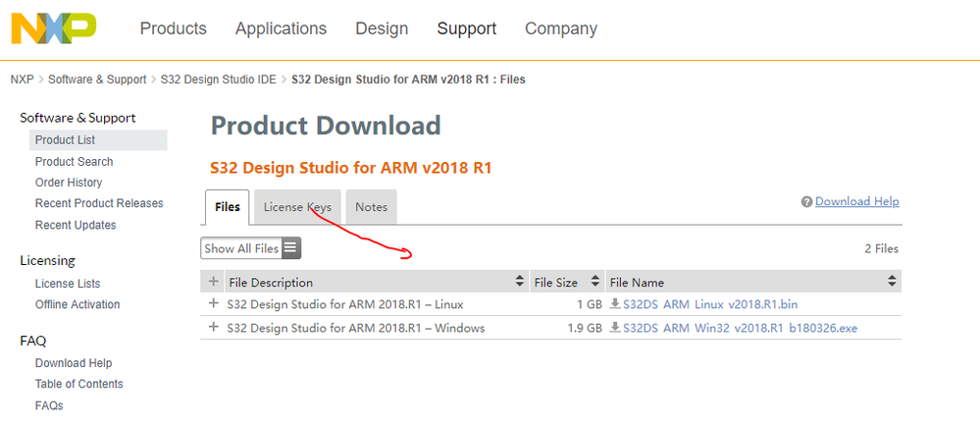
Task: Click the 'Product Download' heading
Action: tap(326, 126)
